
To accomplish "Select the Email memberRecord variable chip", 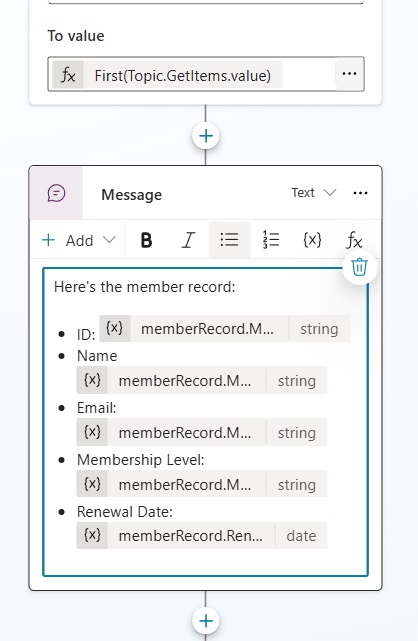I will (202, 433).
